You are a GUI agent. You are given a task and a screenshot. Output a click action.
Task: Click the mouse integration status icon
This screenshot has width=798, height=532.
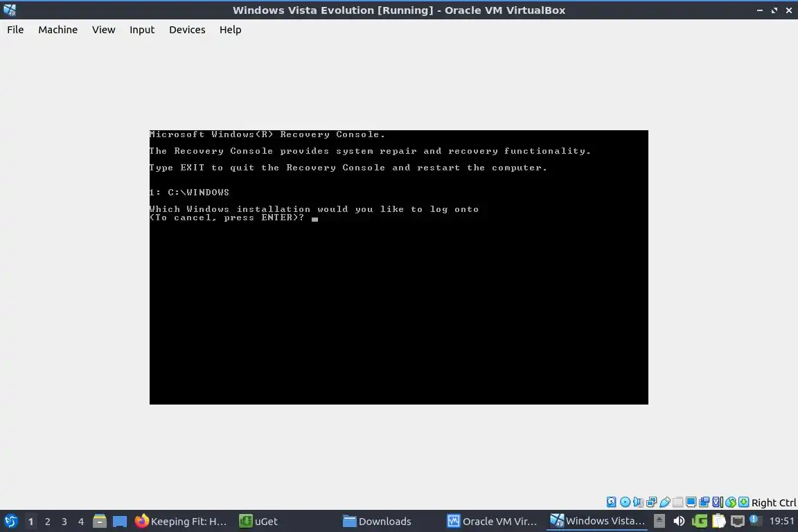coord(731,502)
